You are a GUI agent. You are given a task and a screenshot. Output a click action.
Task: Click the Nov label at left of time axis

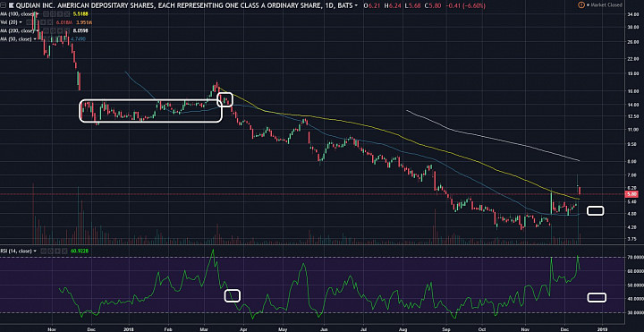(x=51, y=329)
